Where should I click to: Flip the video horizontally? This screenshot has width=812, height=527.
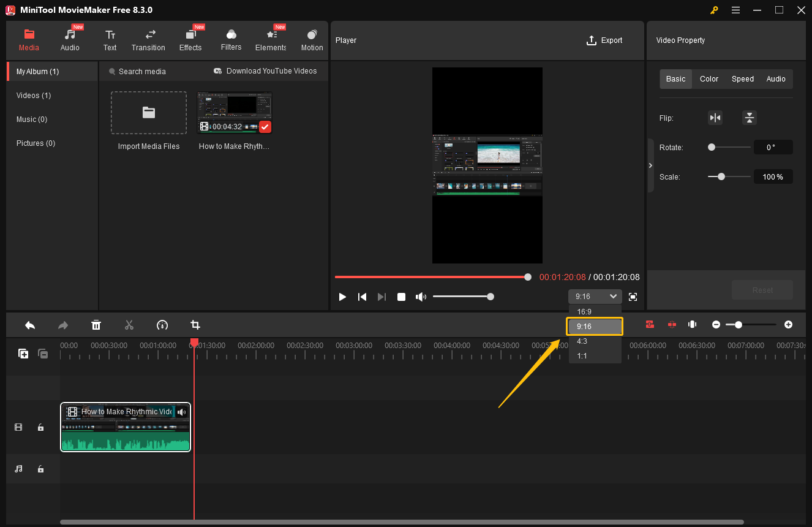pos(715,118)
